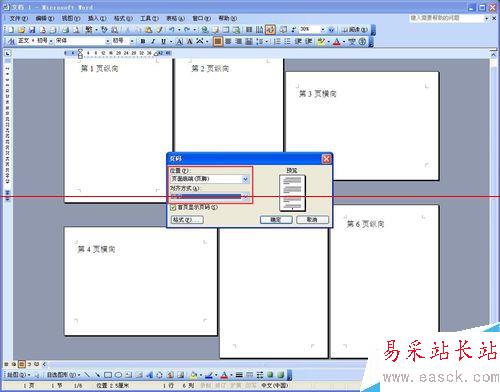Viewport: 500px width, 392px height.
Task: Toggle italic formatting
Action: (x=153, y=42)
